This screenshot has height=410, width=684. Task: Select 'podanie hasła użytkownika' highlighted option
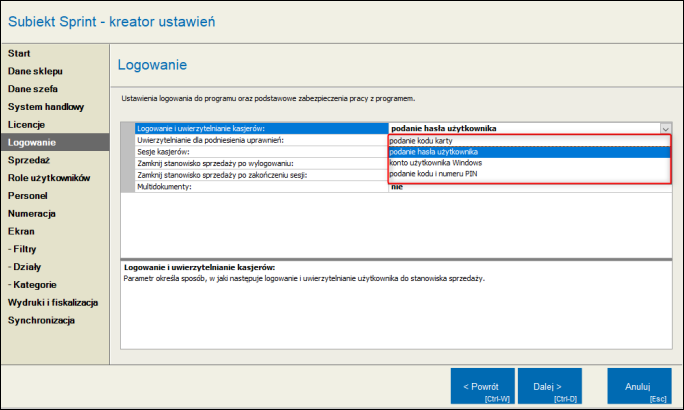(x=434, y=152)
